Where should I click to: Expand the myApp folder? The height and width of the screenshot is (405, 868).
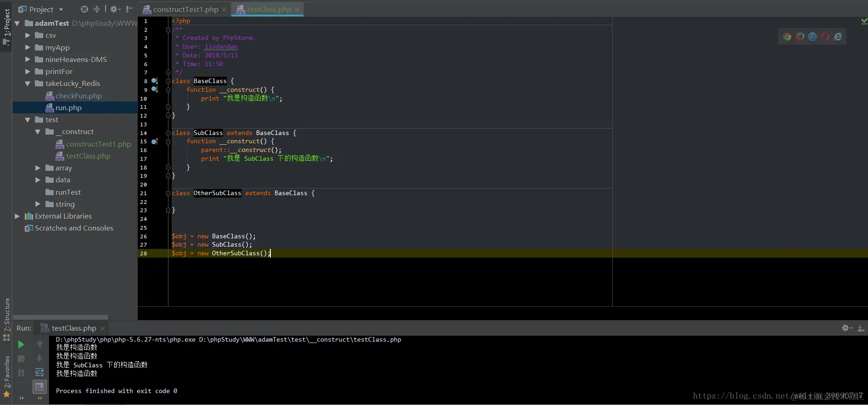tap(28, 47)
